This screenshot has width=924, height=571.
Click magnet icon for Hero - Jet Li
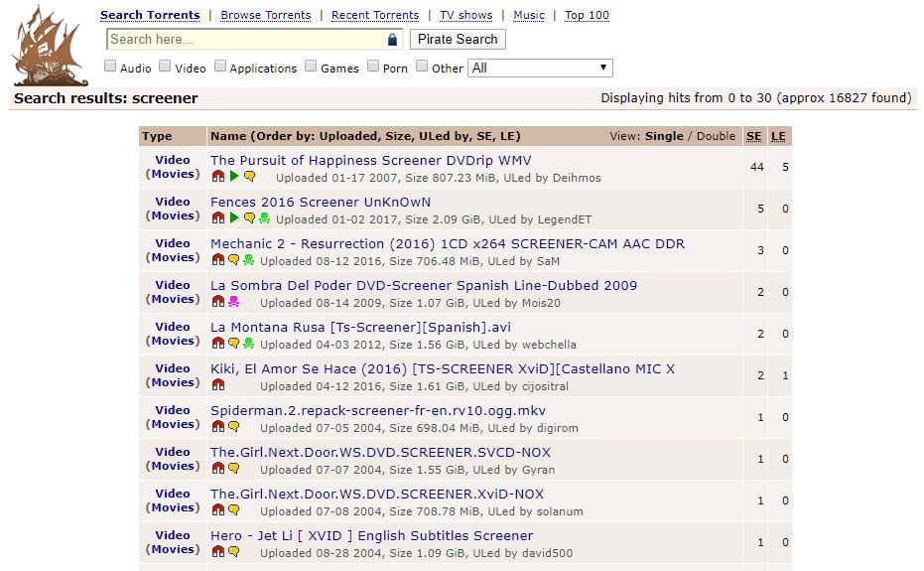pos(218,551)
